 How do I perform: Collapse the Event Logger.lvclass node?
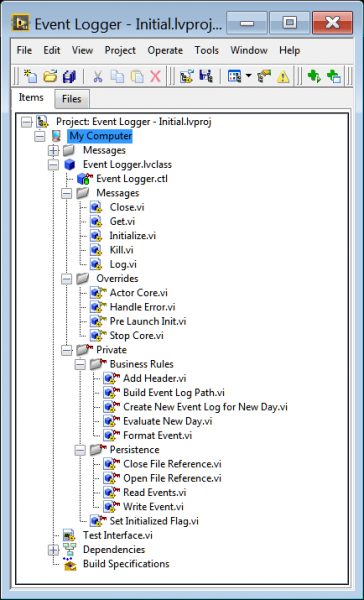(x=54, y=165)
